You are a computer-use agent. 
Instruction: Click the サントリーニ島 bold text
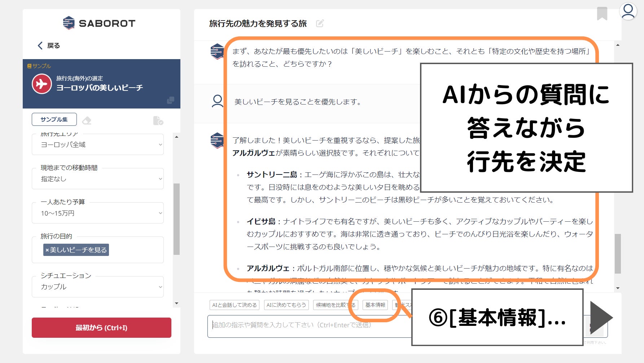(272, 174)
